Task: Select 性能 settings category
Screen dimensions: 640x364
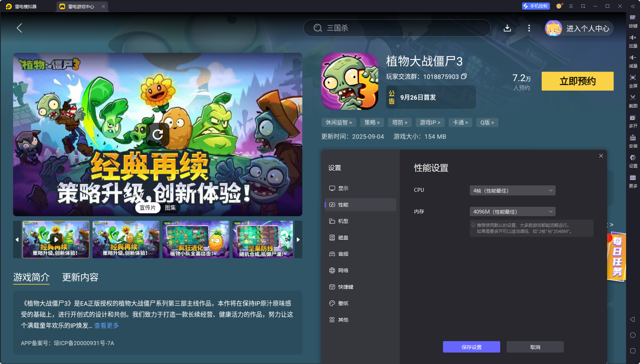Action: (360, 205)
